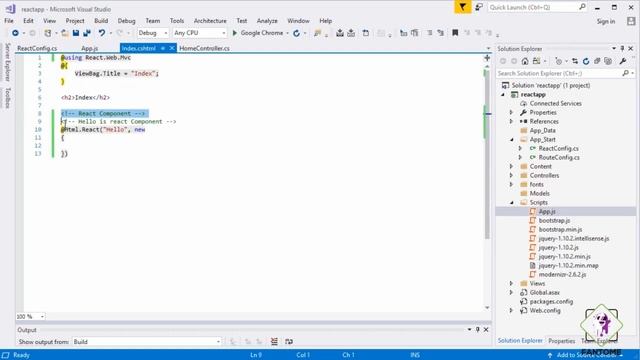Toggle word wrap in Output panel toolbar
This screenshot has width=640, height=360.
click(x=289, y=342)
